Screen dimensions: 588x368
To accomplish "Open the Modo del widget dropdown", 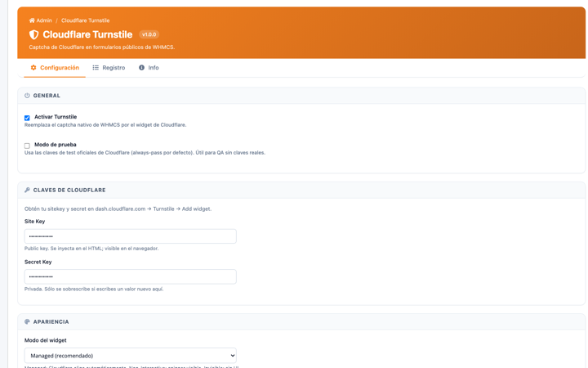I will [131, 355].
